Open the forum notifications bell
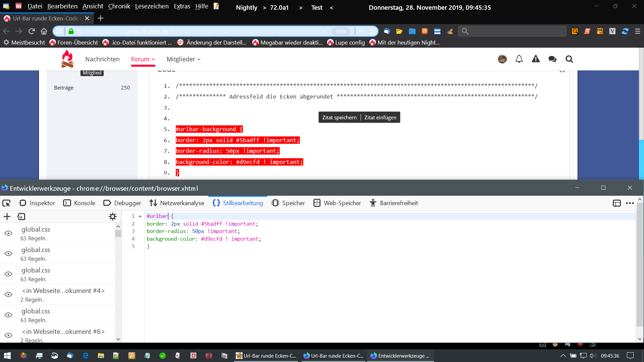644x362 pixels. (x=519, y=59)
